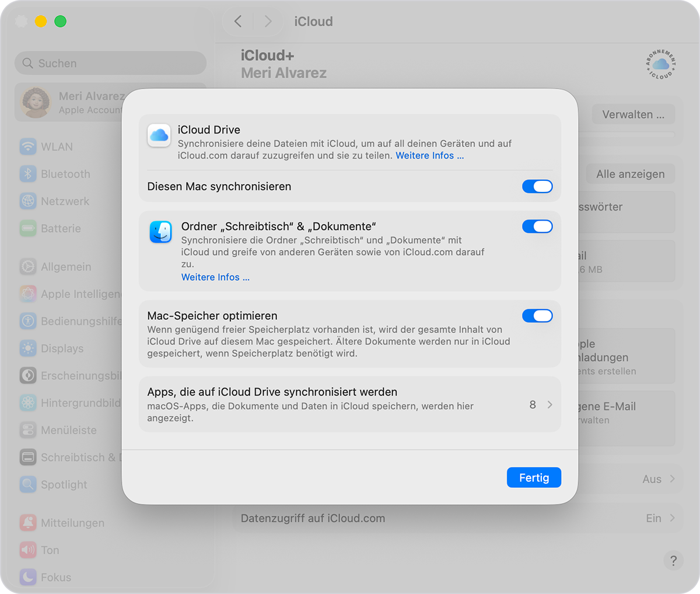
Task: Expand Datenzugriff auf iCloud.com Ein chevron
Action: [672, 518]
